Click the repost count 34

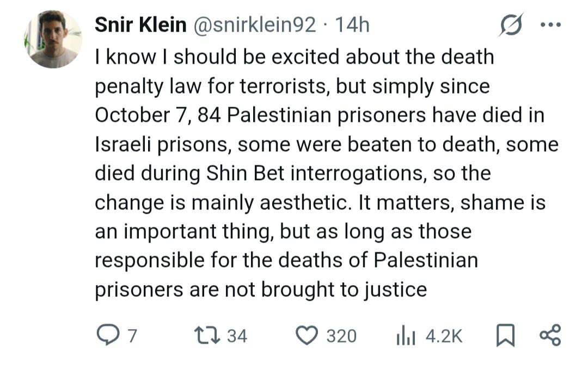(237, 336)
